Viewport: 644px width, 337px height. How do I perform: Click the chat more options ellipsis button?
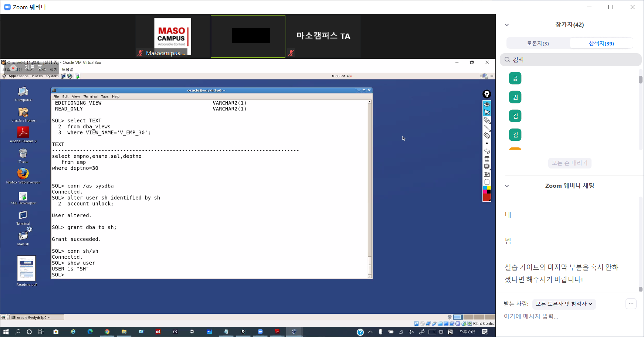point(631,304)
